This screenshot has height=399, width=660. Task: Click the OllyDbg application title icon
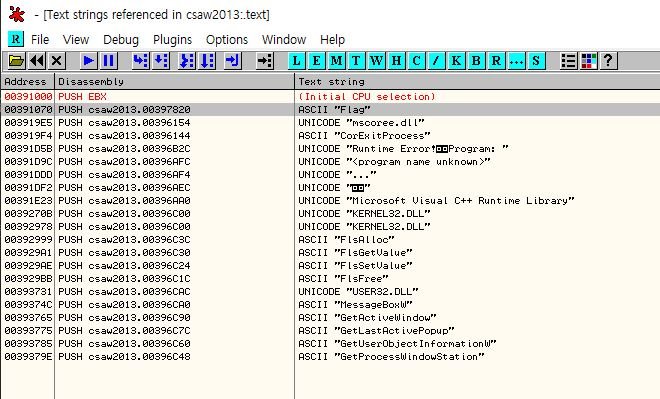[17, 14]
